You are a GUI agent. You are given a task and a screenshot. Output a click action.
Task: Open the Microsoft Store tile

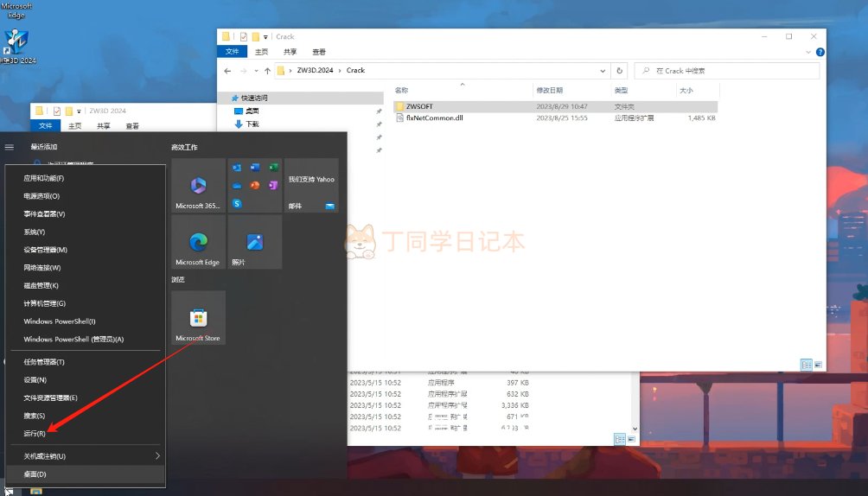point(198,318)
